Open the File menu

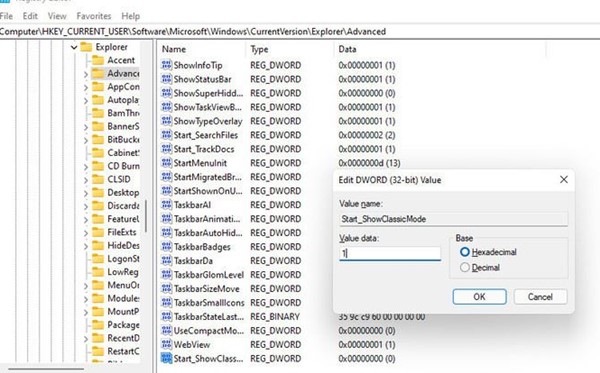pyautogui.click(x=6, y=16)
